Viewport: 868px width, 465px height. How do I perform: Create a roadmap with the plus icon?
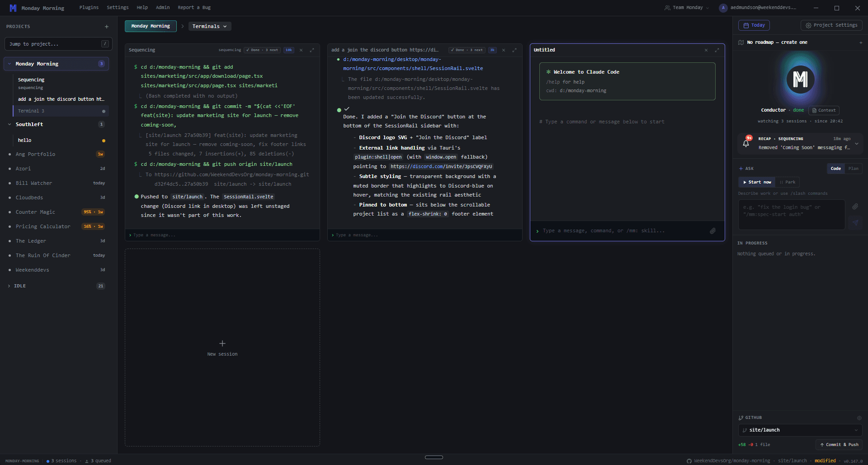[861, 42]
